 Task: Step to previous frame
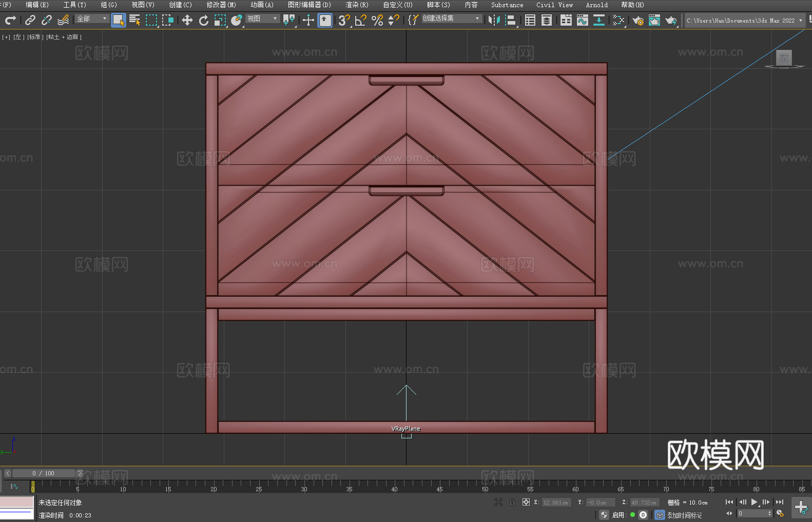pos(742,502)
